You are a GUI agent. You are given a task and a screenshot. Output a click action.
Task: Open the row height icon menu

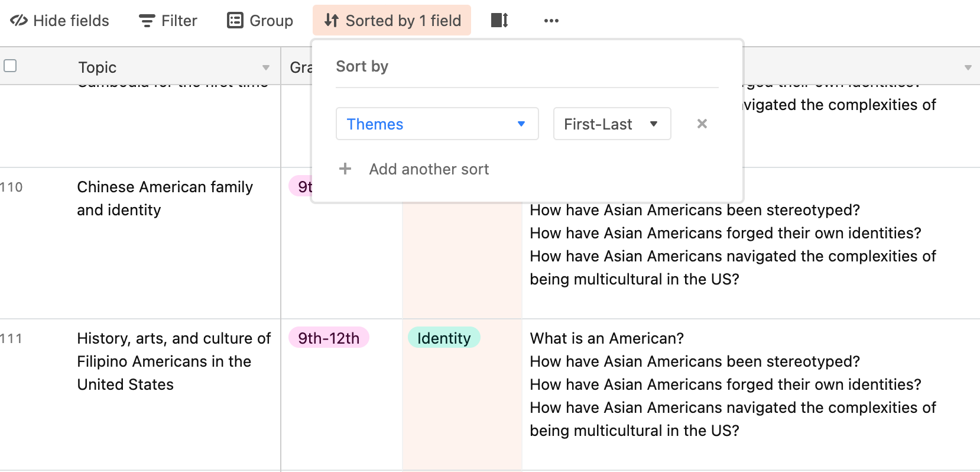tap(499, 21)
